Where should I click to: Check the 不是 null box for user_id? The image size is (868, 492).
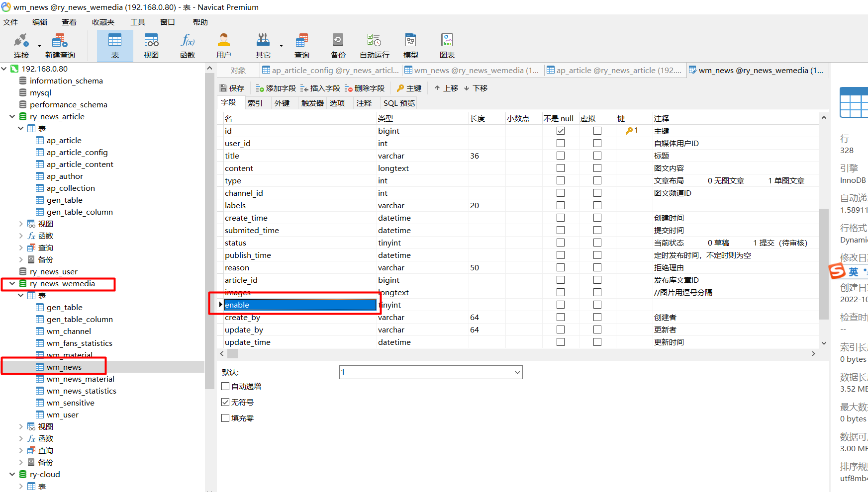click(x=561, y=143)
